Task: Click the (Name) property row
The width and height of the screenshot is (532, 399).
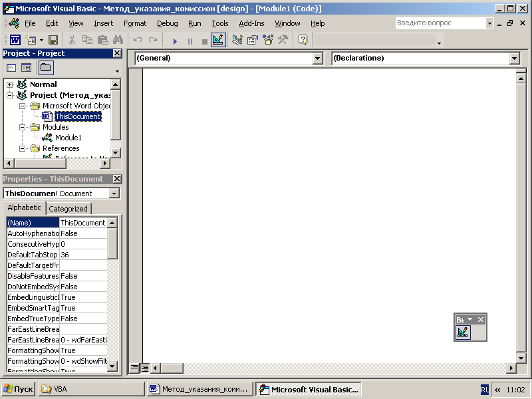Action: click(57, 223)
